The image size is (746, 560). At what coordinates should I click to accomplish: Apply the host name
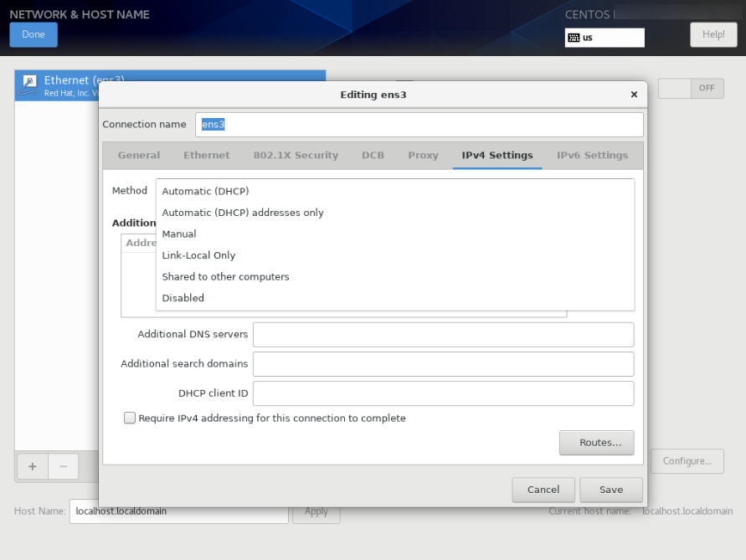(316, 511)
